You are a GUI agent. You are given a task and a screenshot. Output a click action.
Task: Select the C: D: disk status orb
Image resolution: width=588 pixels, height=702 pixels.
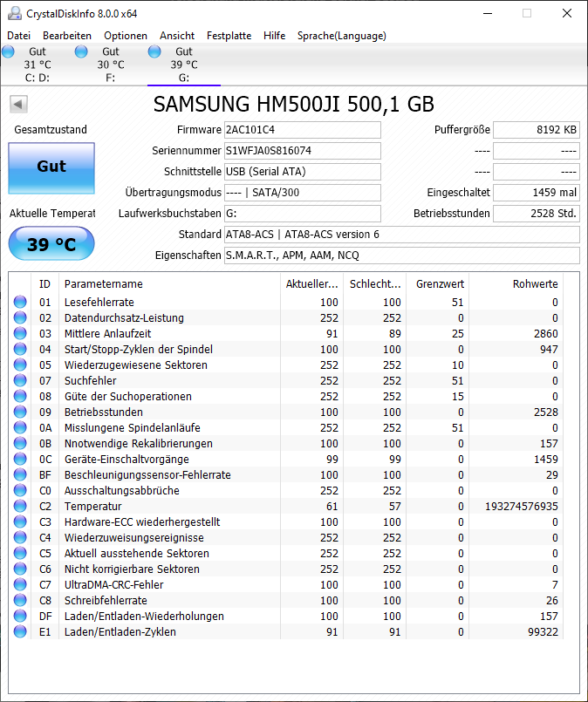coord(8,52)
